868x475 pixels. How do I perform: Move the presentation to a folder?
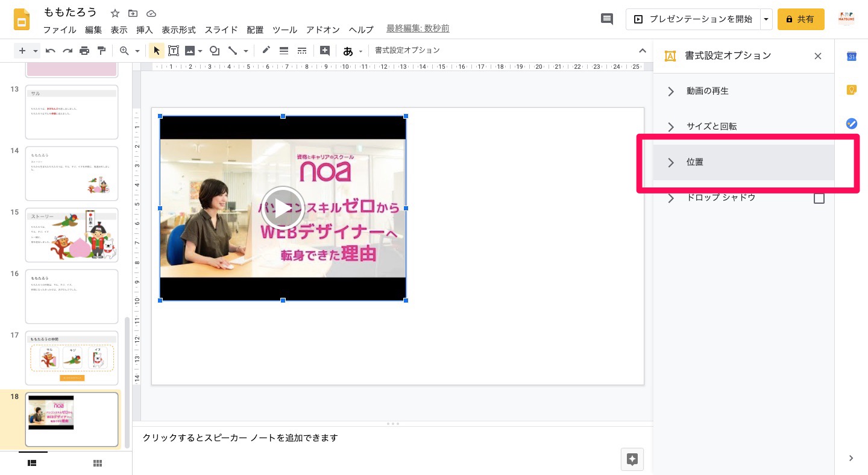[133, 13]
